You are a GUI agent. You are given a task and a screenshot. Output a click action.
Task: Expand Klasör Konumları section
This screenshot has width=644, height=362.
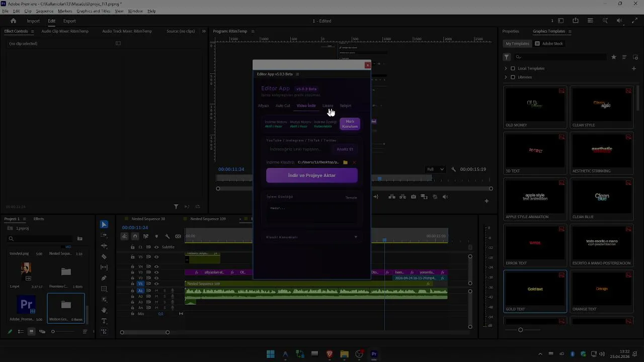coord(311,237)
